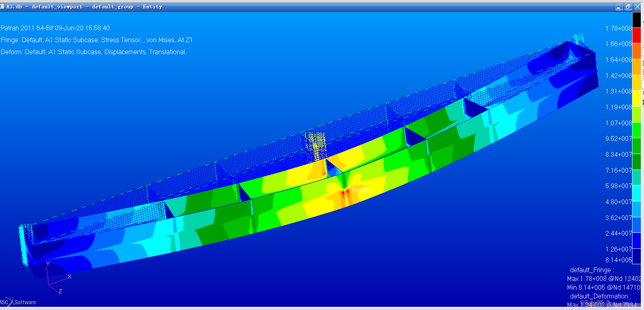Pick gold swatch below 1.42+008

(x=636, y=83)
